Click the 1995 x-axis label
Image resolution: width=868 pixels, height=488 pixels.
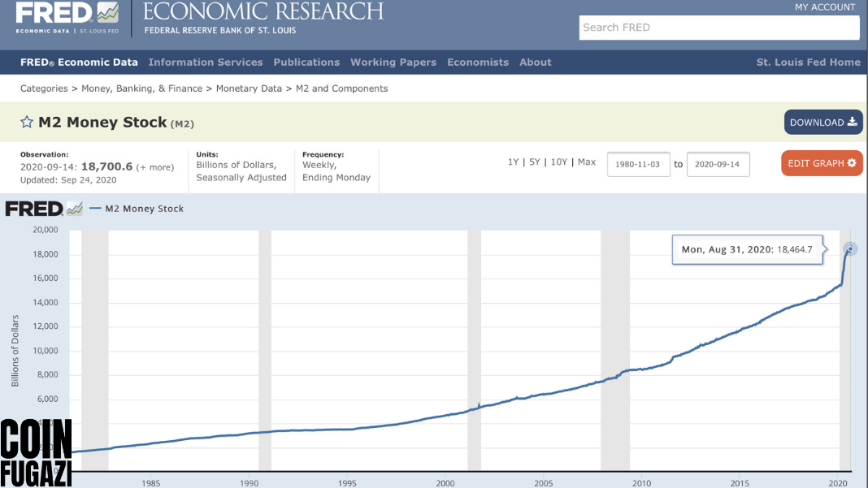pyautogui.click(x=347, y=483)
